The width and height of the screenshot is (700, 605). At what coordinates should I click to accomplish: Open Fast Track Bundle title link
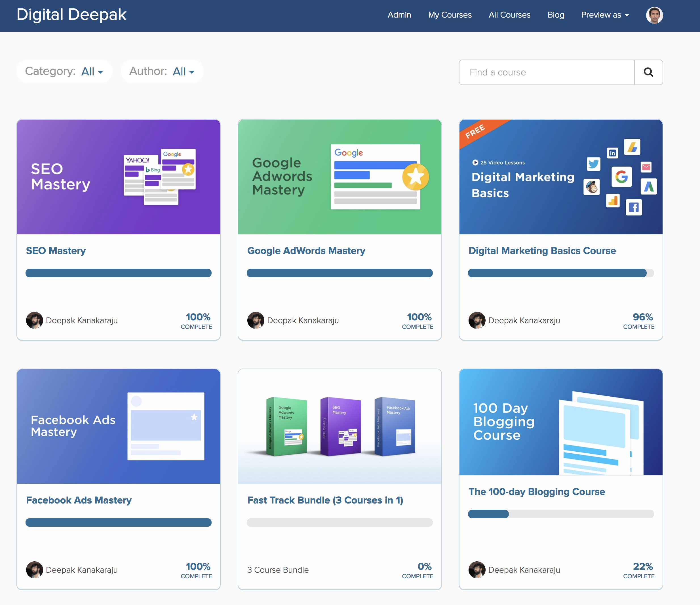coord(325,500)
